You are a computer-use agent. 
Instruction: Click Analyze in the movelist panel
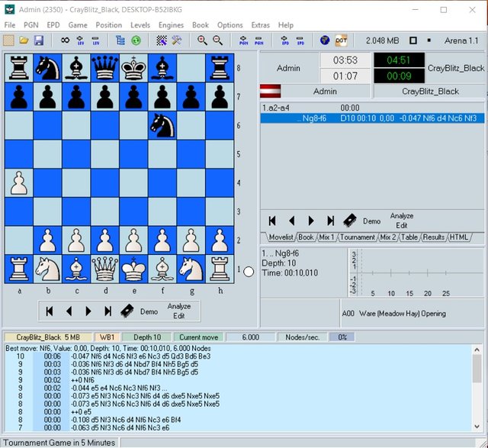pos(402,215)
